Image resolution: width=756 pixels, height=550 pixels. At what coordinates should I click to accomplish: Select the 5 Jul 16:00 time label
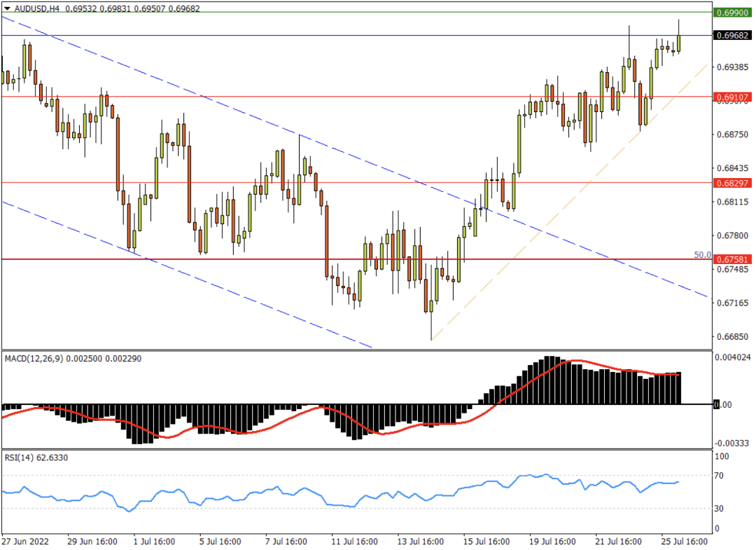(x=220, y=541)
